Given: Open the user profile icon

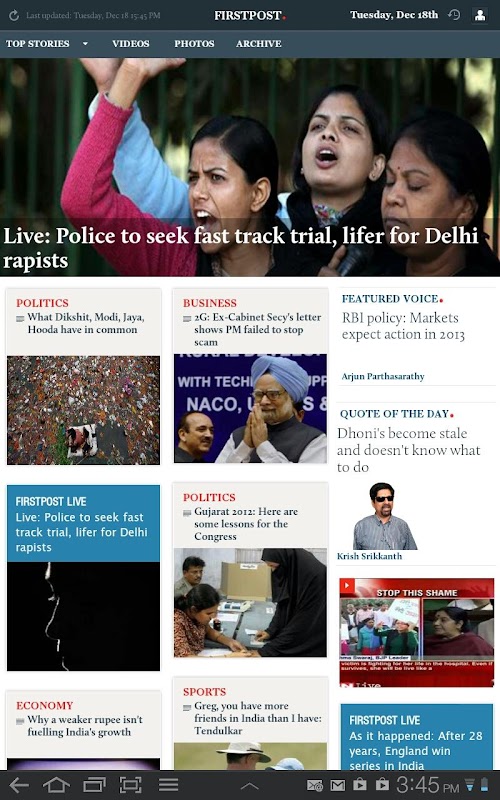Looking at the screenshot, I should click(480, 15).
